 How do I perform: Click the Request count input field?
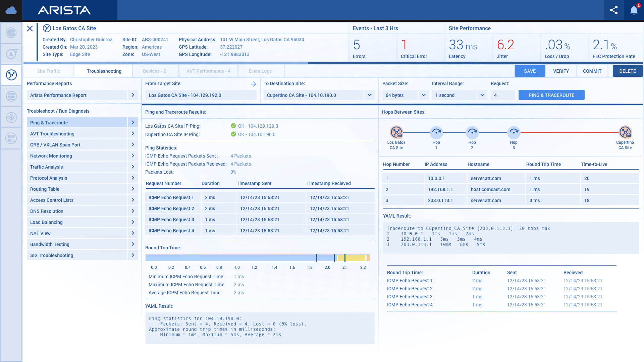502,95
